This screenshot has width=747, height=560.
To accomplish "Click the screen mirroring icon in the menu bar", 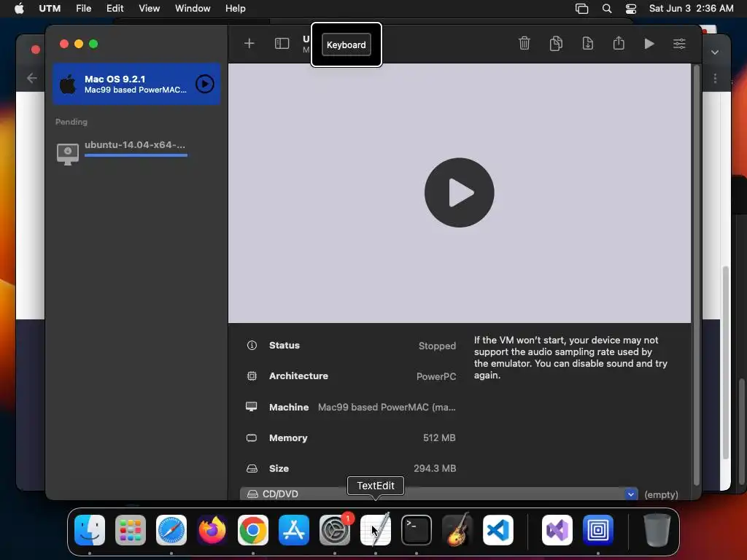I will point(581,9).
